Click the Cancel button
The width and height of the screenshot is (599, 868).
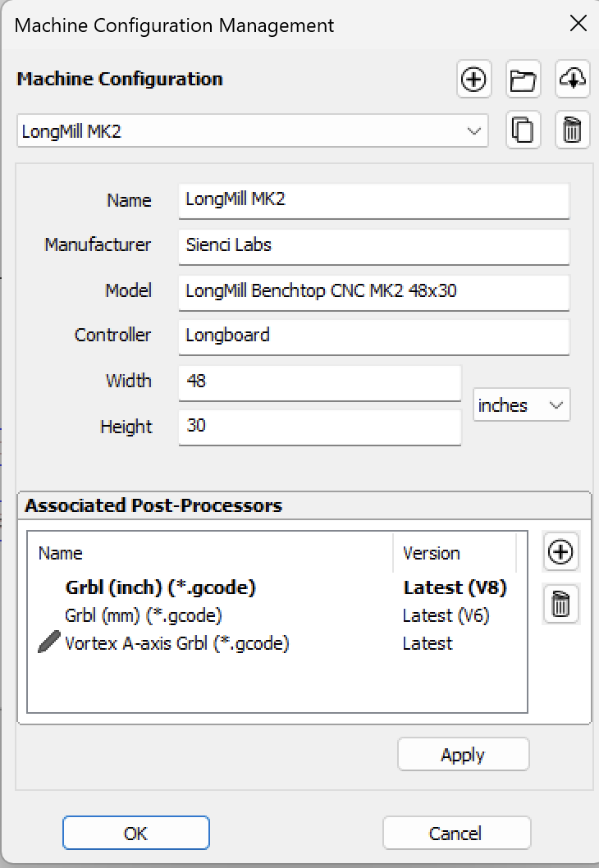click(456, 833)
